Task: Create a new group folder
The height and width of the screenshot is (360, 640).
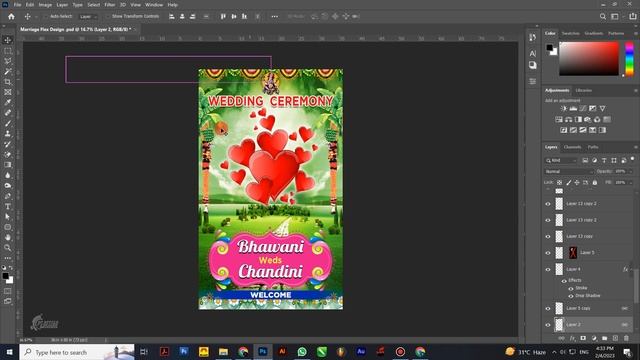Action: coord(604,338)
